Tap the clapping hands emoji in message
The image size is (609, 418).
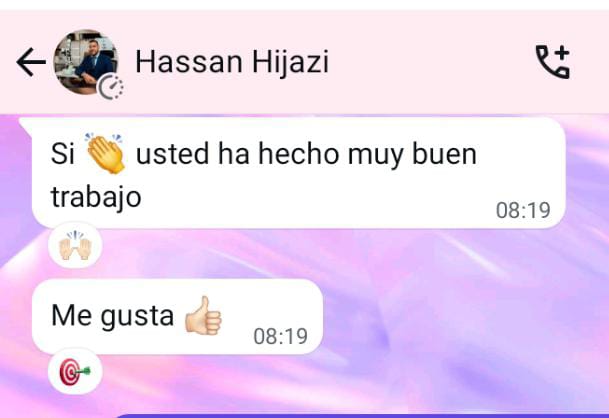point(105,153)
